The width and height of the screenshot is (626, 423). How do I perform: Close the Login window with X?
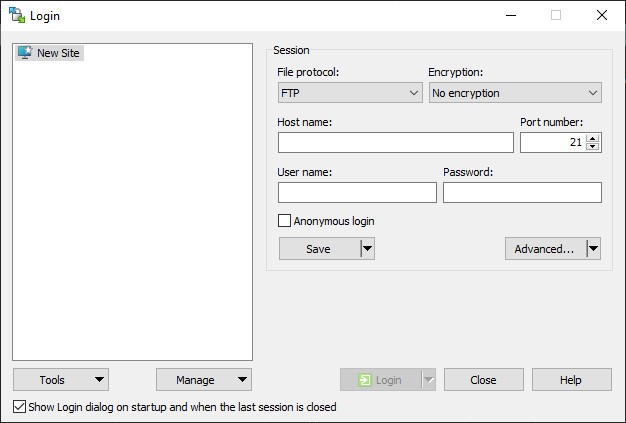coord(602,16)
